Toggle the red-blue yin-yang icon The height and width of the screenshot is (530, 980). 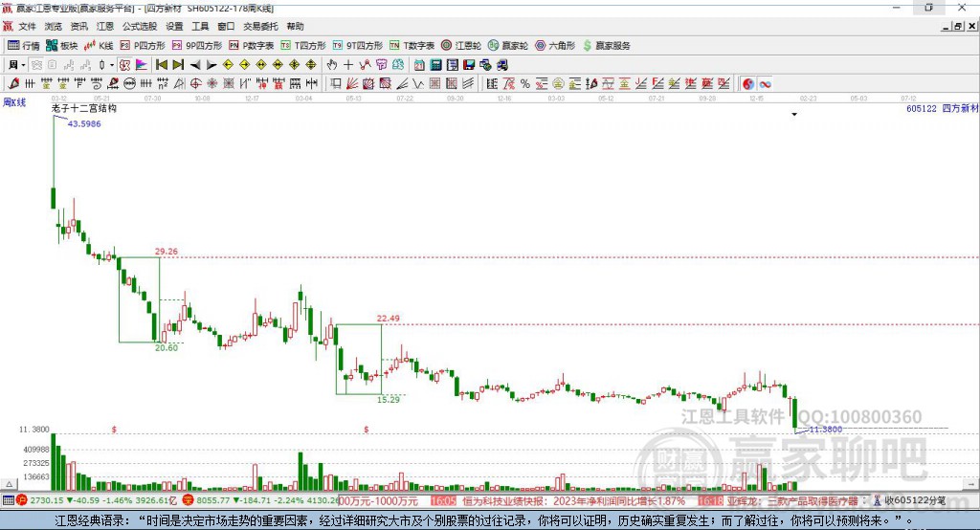pos(748,84)
